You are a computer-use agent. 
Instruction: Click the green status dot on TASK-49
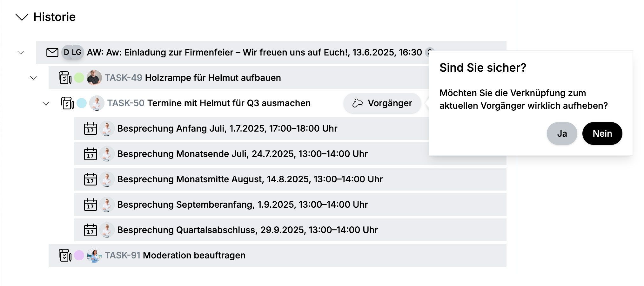79,78
